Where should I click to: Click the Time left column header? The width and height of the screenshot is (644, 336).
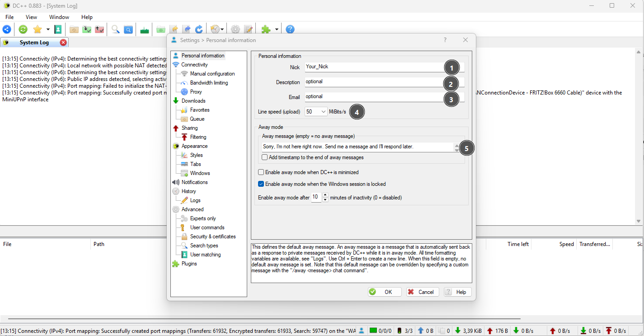tap(518, 244)
